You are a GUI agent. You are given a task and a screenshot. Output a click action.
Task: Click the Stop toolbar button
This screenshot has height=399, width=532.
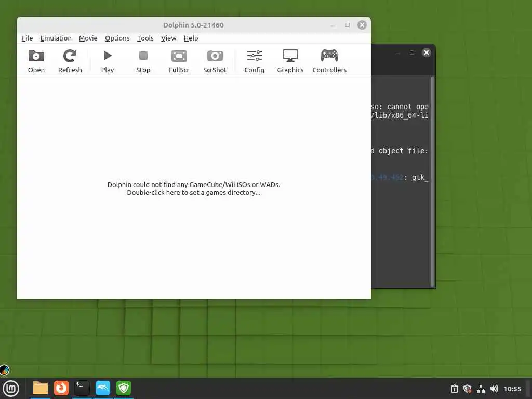pyautogui.click(x=143, y=61)
